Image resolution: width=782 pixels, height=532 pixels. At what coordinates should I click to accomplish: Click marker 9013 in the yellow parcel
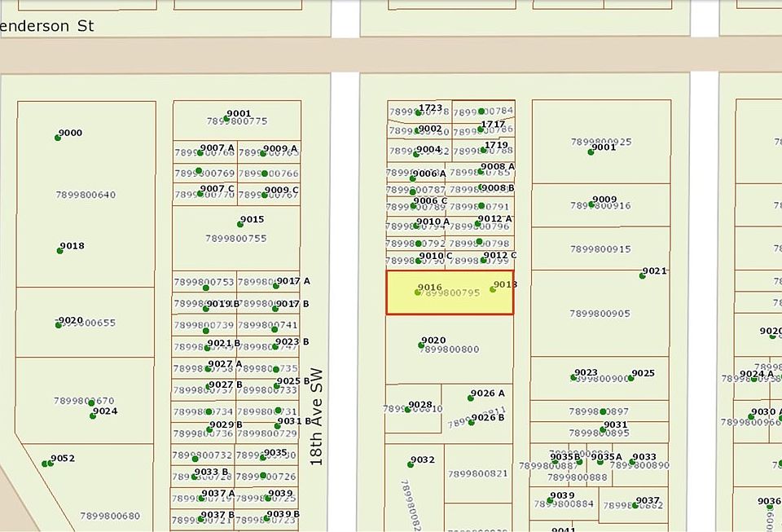[x=493, y=289]
